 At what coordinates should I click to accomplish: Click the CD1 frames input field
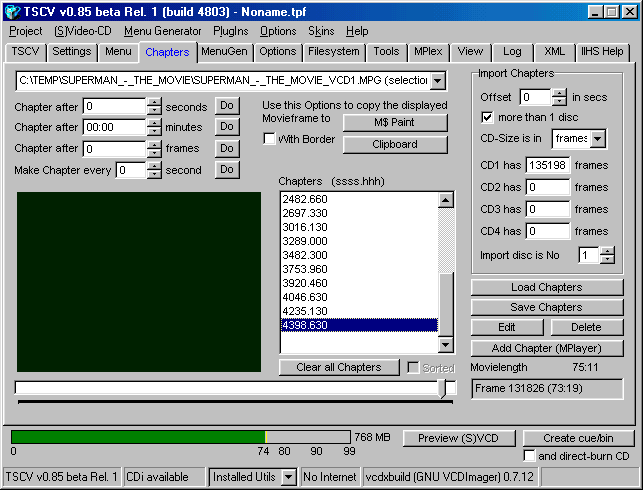tap(548, 165)
